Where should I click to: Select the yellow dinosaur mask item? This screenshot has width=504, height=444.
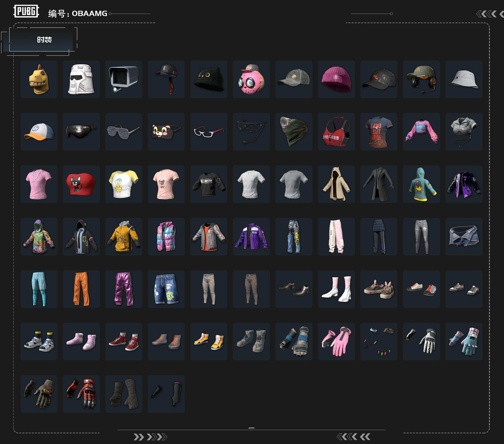point(39,79)
